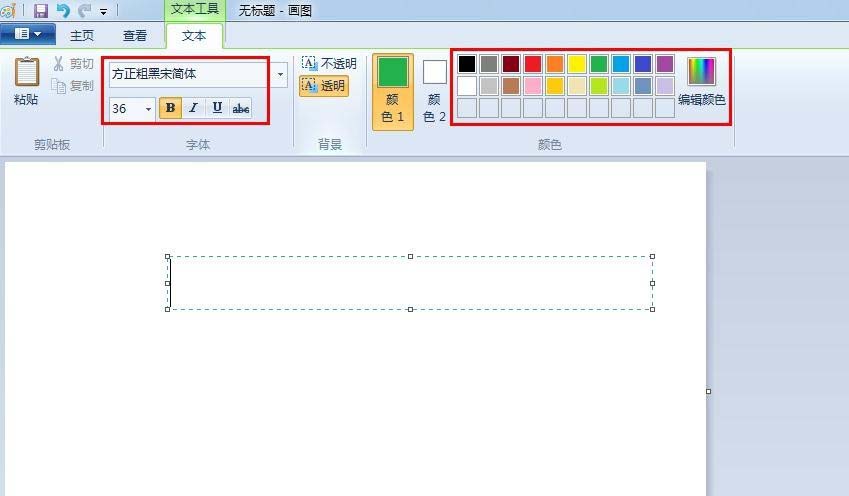Image resolution: width=849 pixels, height=496 pixels.
Task: Select 透明 transparent background option
Action: 324,86
